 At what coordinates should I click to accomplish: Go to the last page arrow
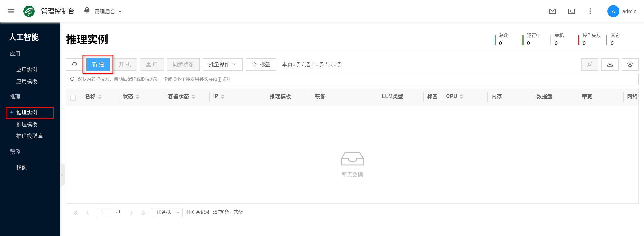143,212
